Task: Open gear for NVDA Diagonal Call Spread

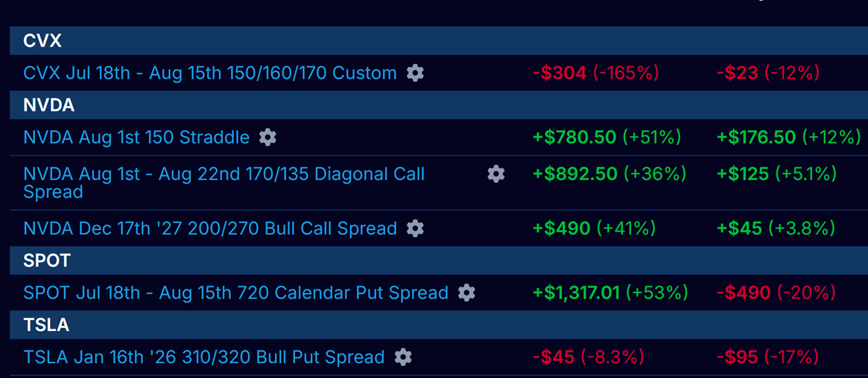Action: [496, 174]
